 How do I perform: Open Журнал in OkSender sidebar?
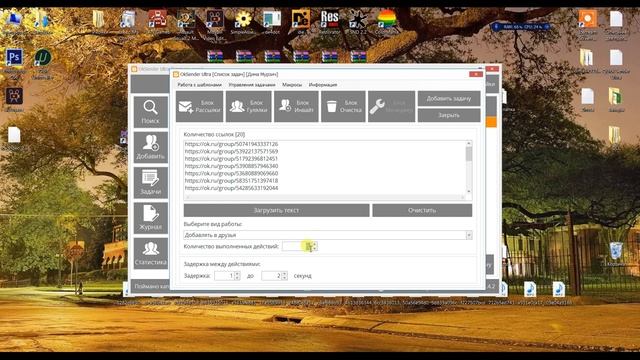pyautogui.click(x=151, y=218)
